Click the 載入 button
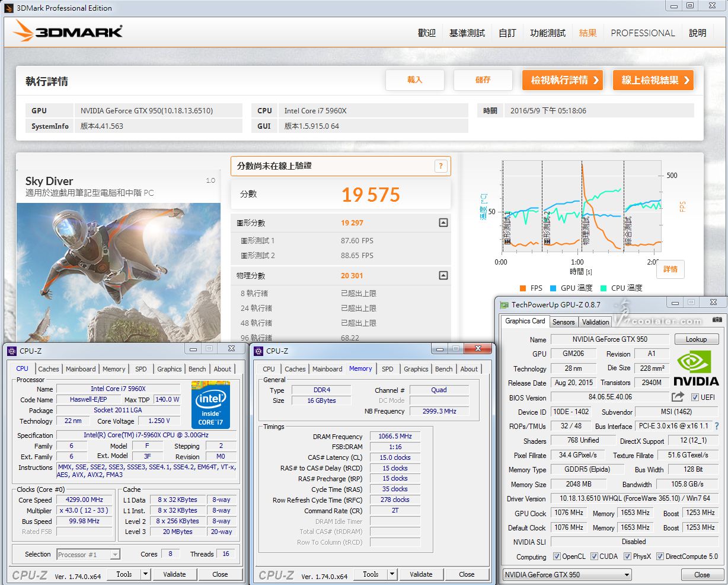This screenshot has width=728, height=585. 415,80
